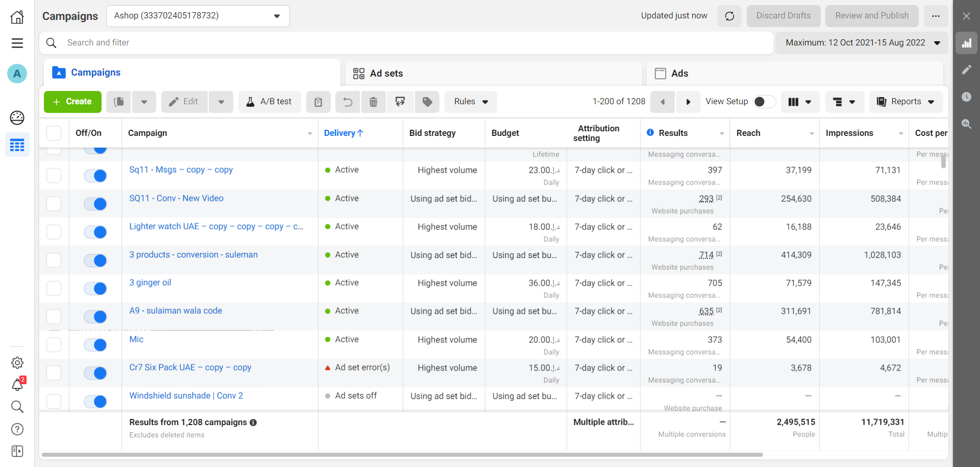Click the A/B test tool

point(269,102)
